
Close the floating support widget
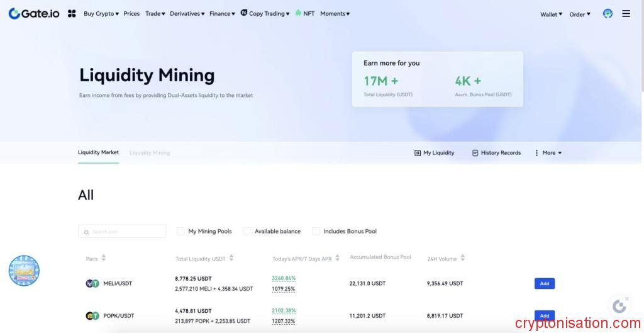pos(627,298)
